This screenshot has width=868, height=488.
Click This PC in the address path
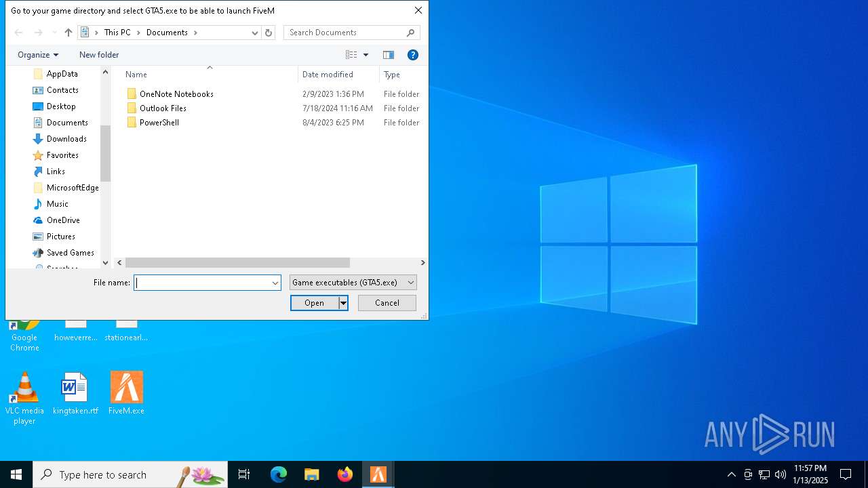[x=117, y=33]
